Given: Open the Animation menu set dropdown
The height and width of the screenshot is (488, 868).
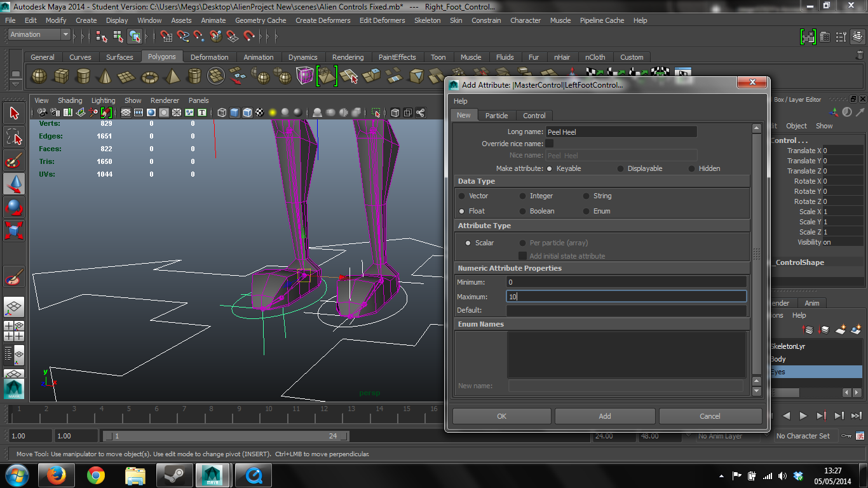Looking at the screenshot, I should coord(38,34).
